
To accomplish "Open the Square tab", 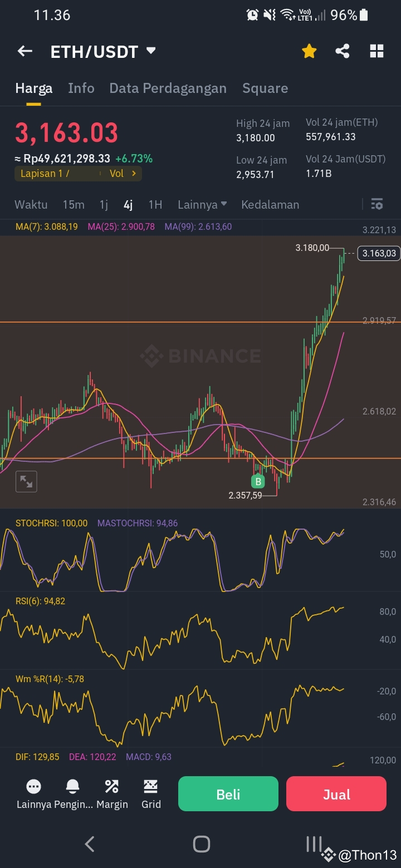I will point(265,88).
